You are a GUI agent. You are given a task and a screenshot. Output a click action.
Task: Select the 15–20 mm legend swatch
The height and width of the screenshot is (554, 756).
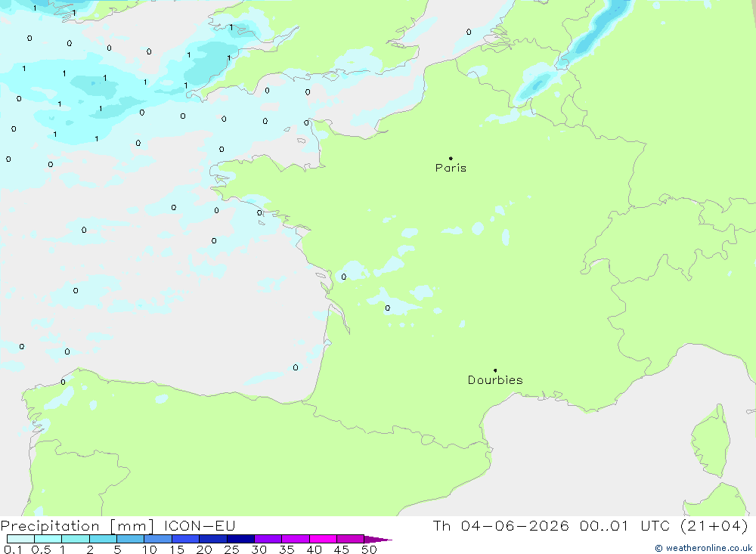186,539
